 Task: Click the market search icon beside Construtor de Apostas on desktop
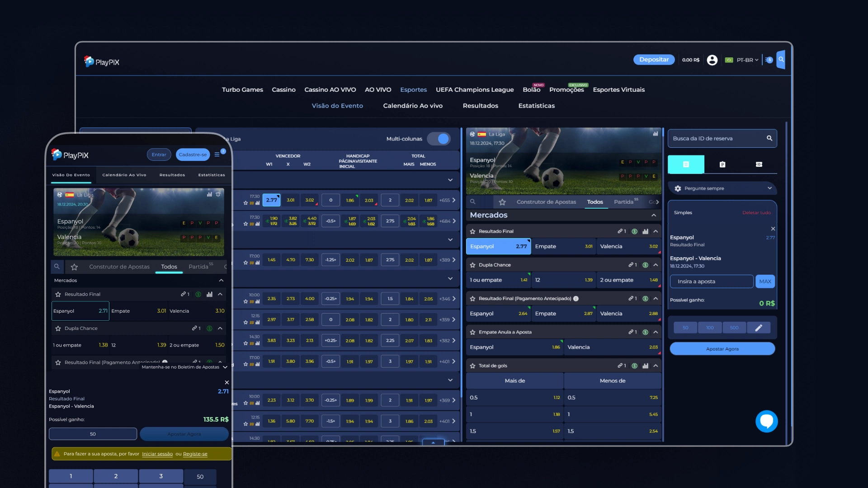click(472, 202)
